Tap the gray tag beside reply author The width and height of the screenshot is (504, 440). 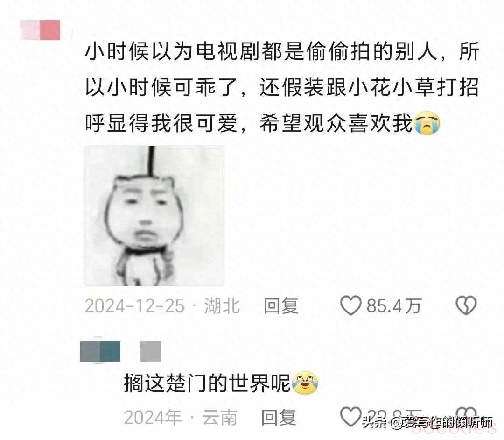point(150,351)
